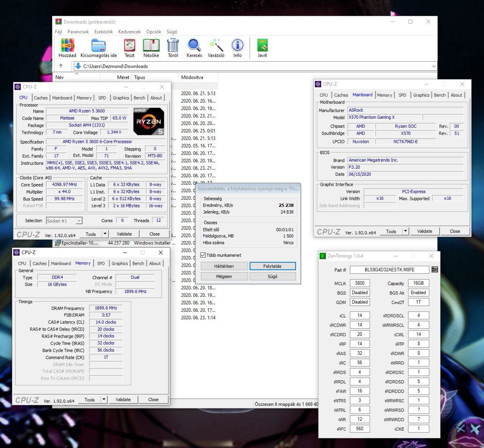This screenshot has width=484, height=448.
Task: Click the Model X570 Phantom Gaming X field
Action: (x=385, y=117)
